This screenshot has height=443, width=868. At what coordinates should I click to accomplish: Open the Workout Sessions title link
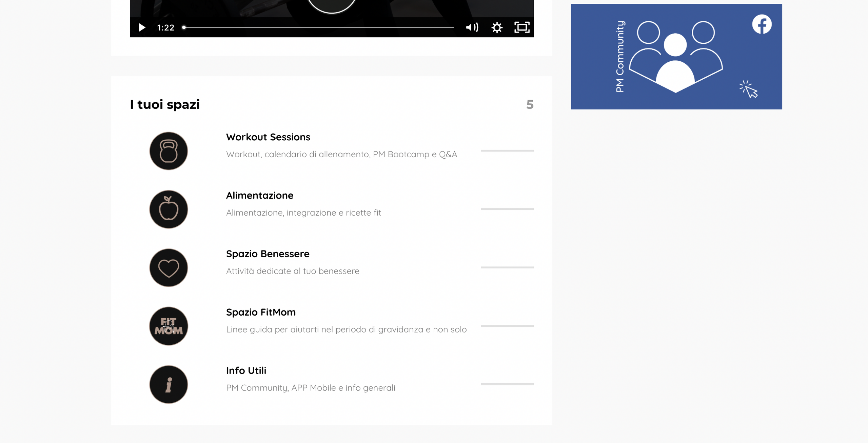tap(268, 137)
